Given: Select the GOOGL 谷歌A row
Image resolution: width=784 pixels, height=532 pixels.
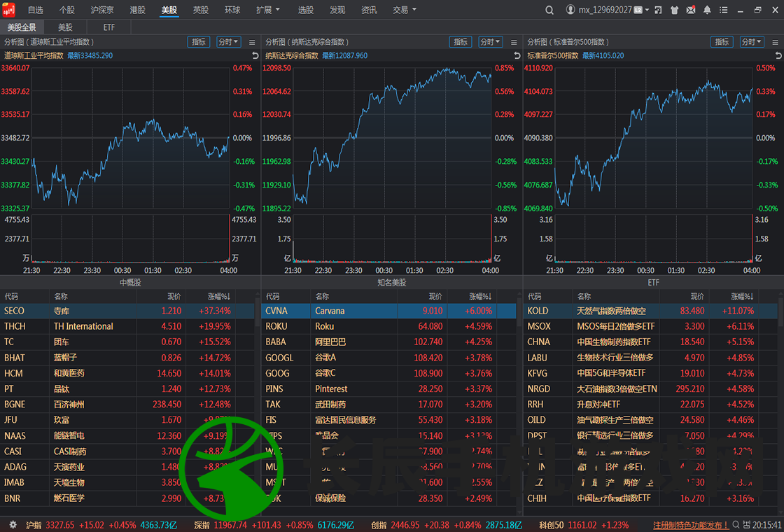Looking at the screenshot, I should coord(389,358).
